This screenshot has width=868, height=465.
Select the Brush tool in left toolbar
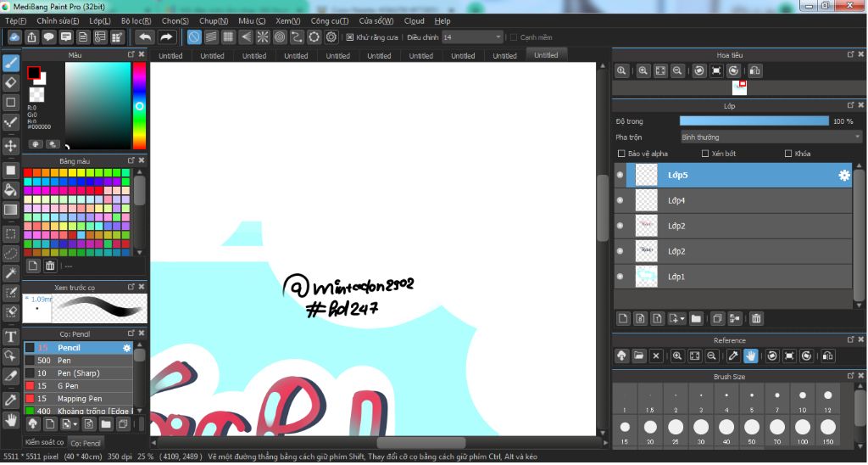[x=10, y=63]
